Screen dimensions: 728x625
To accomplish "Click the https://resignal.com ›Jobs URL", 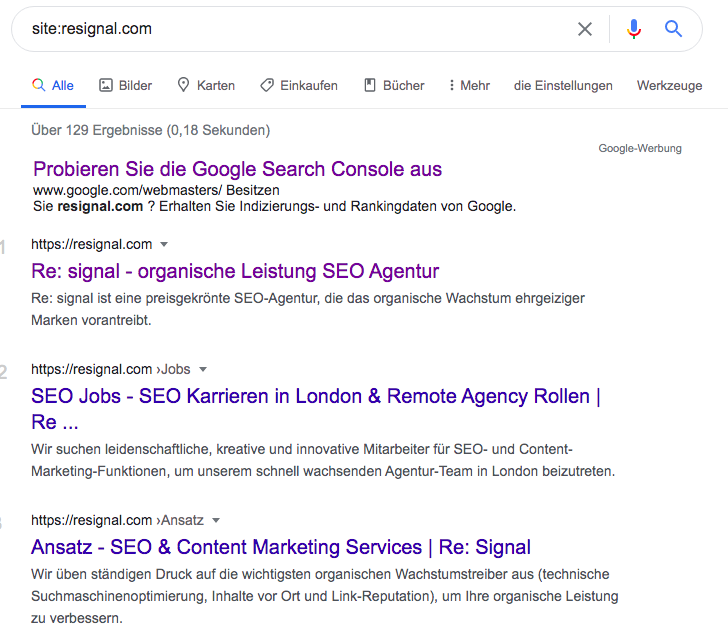I will (110, 369).
